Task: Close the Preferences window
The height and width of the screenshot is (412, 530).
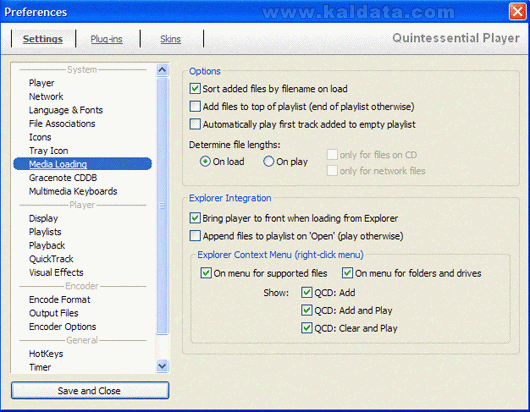Action: [x=517, y=11]
